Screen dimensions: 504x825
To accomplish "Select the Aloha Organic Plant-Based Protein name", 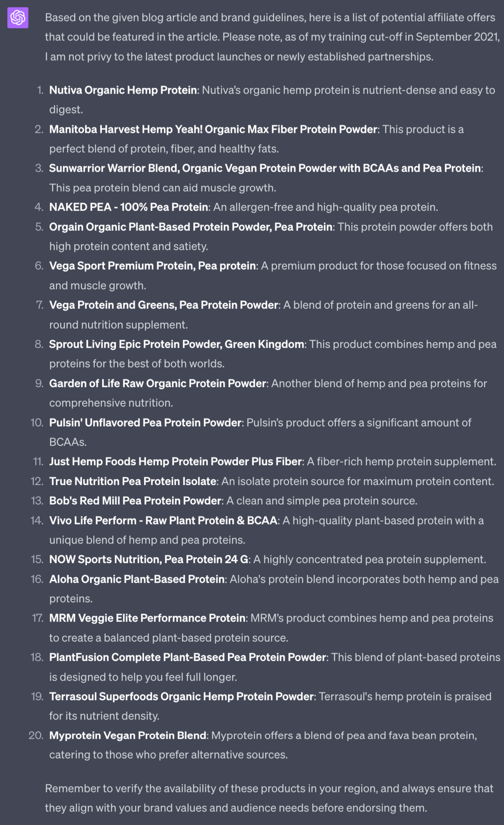I will pos(137,579).
